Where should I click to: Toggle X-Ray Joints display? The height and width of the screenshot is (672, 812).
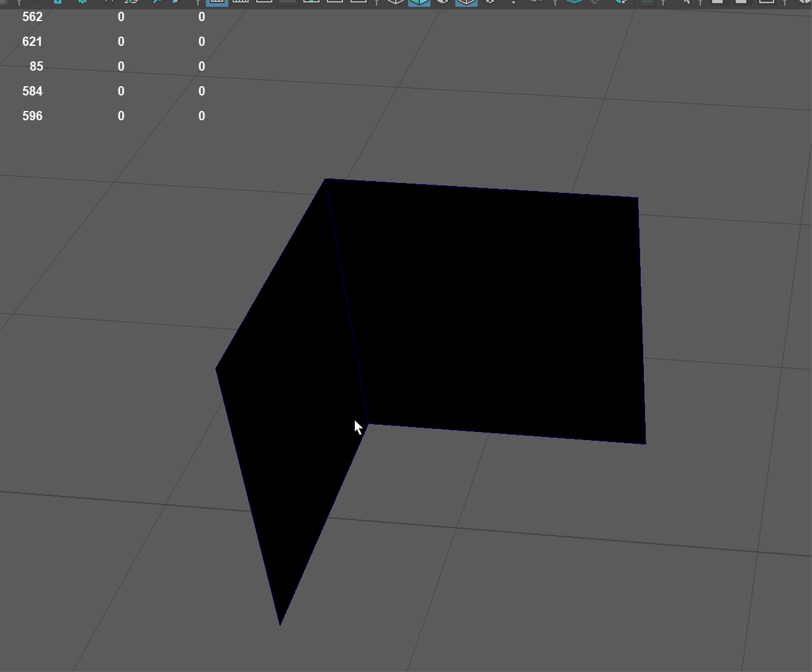(x=767, y=2)
